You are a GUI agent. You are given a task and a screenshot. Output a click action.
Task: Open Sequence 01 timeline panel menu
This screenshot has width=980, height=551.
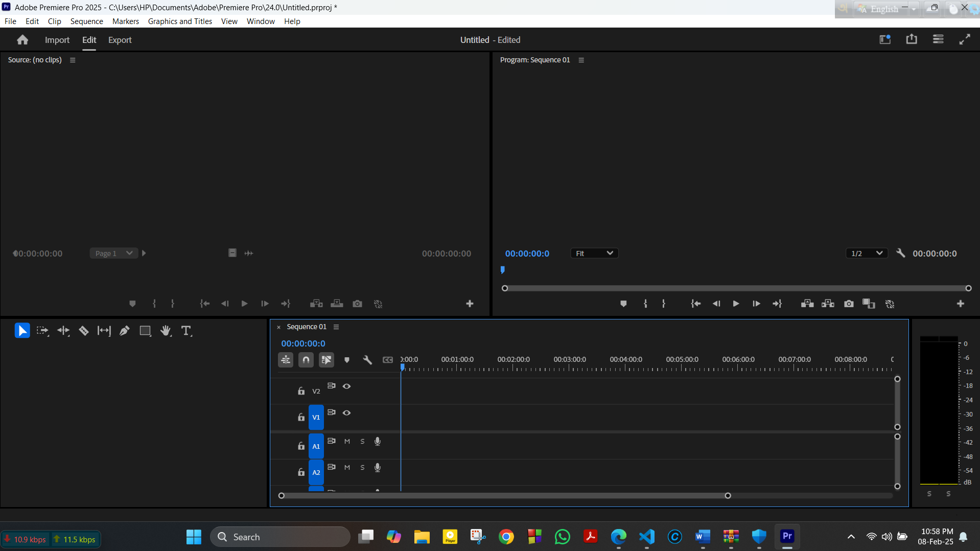(336, 327)
